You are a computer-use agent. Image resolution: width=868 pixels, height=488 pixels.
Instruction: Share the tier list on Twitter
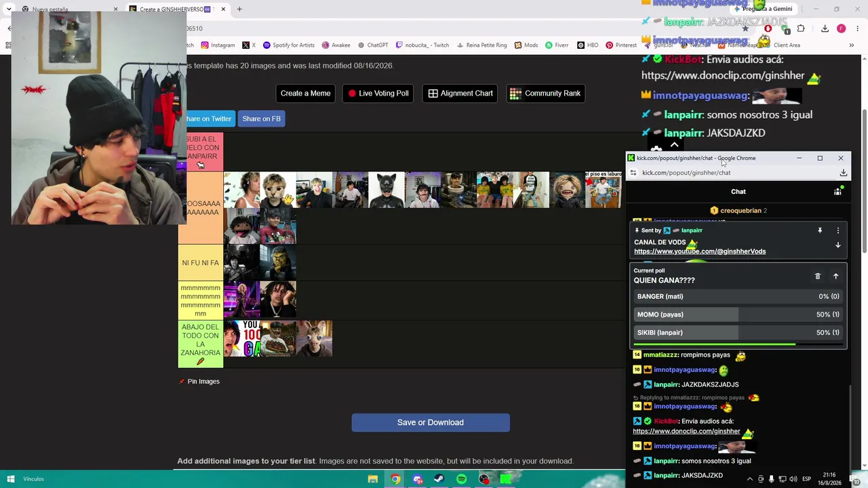pos(208,119)
